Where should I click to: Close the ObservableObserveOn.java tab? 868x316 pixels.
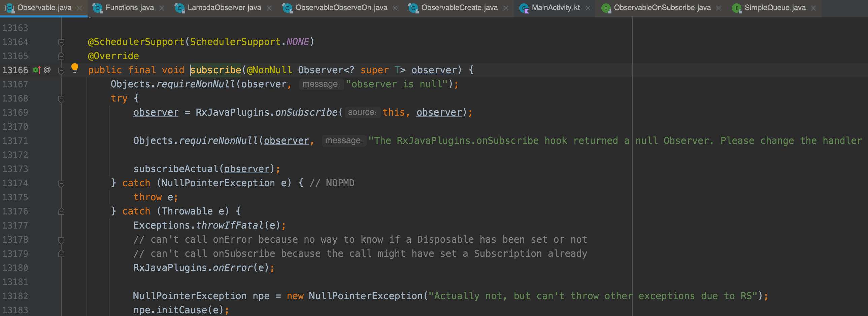point(395,8)
